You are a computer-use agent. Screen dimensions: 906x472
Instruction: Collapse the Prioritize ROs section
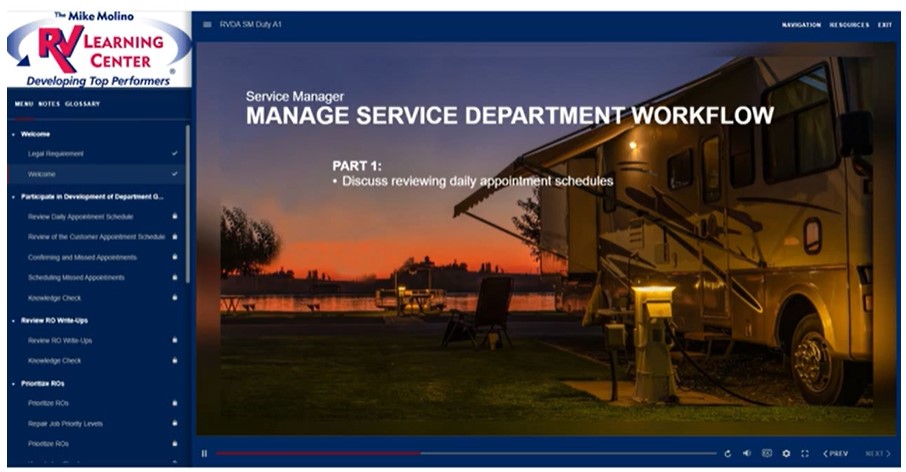(x=14, y=383)
